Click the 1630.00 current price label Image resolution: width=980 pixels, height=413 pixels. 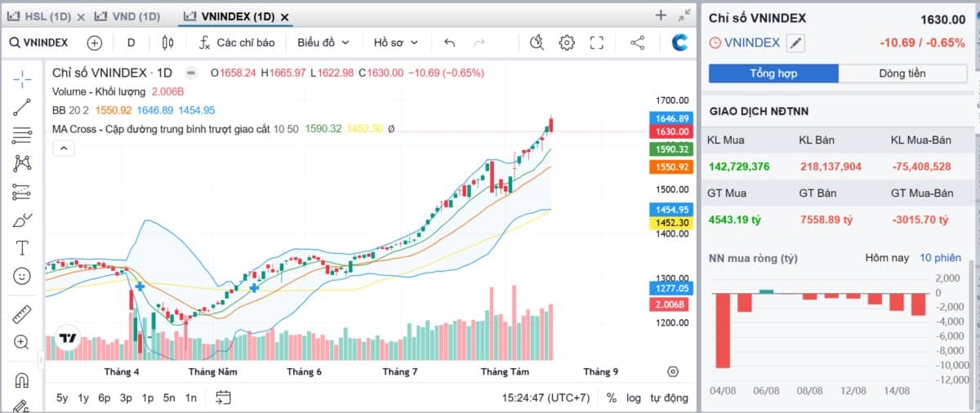(x=670, y=131)
